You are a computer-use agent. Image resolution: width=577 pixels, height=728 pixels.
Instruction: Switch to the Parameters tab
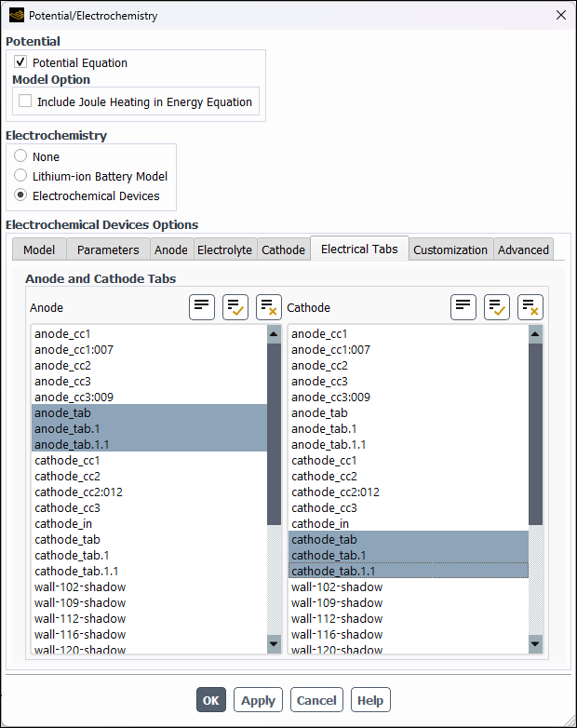point(108,249)
